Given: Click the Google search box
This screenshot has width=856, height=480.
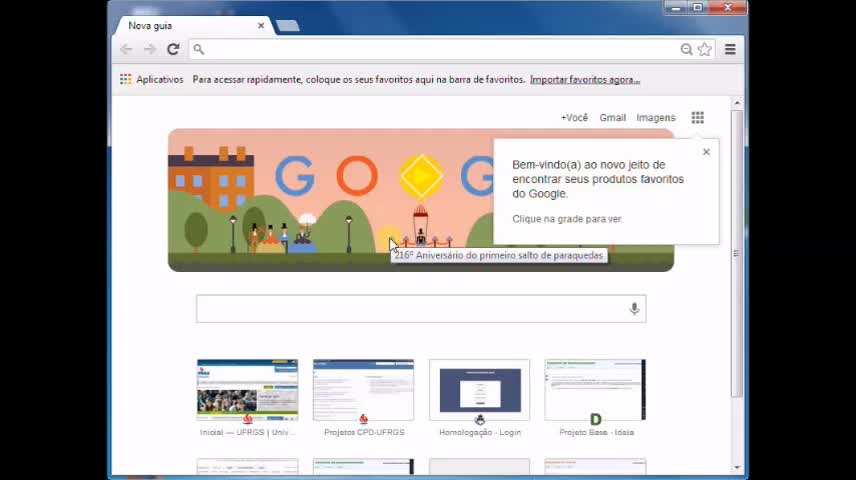Looking at the screenshot, I should pyautogui.click(x=421, y=309).
